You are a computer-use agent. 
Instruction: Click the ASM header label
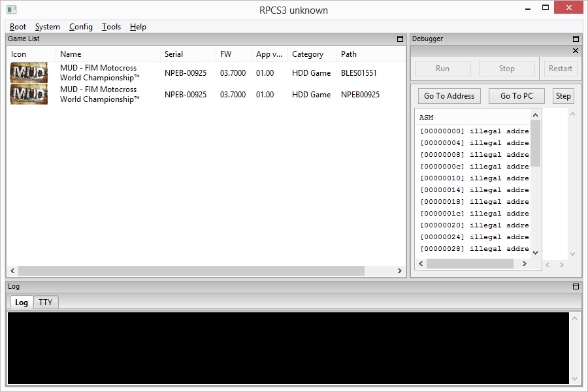(427, 118)
